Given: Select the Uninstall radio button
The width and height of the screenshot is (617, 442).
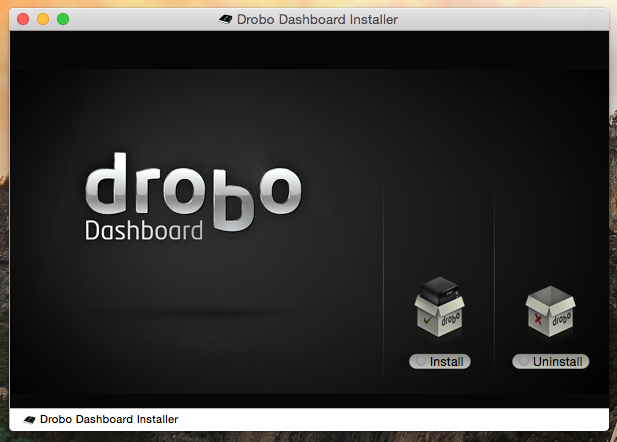Looking at the screenshot, I should [523, 361].
